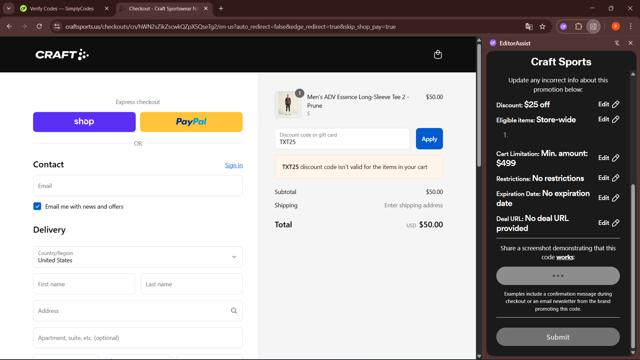Image resolution: width=640 pixels, height=360 pixels.
Task: Focus the Last name field
Action: coord(191,284)
